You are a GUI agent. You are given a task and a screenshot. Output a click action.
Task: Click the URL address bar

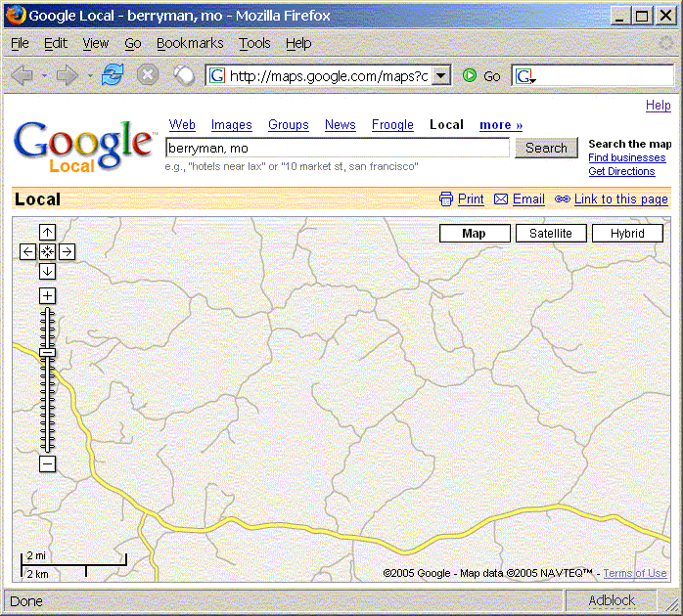pos(328,75)
